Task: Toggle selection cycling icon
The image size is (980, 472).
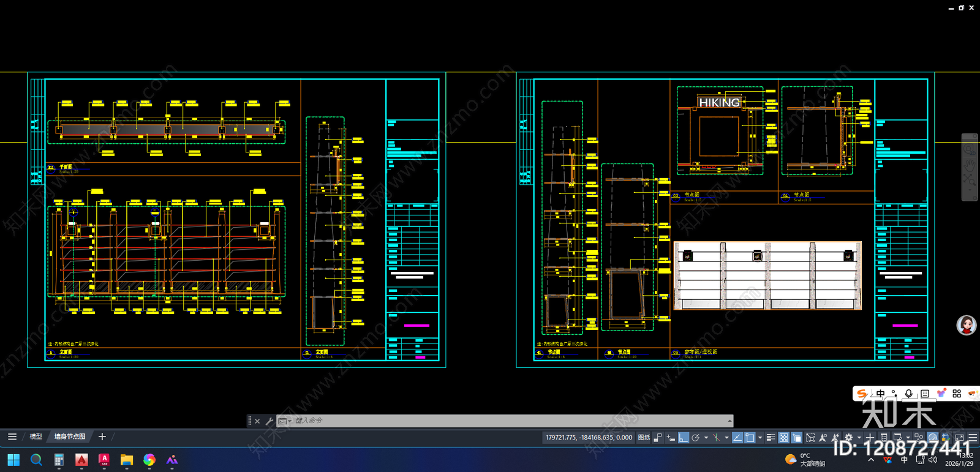Action: pos(797,437)
